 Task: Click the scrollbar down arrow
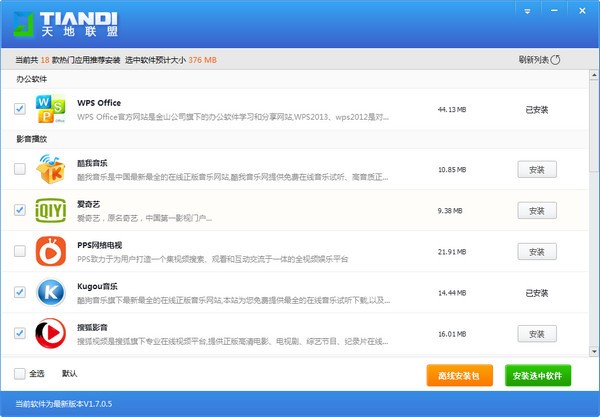pos(594,351)
